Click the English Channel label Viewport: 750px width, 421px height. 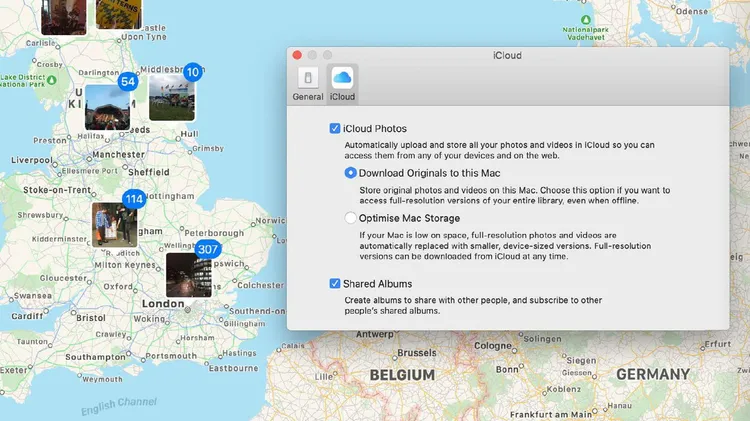coord(119,406)
